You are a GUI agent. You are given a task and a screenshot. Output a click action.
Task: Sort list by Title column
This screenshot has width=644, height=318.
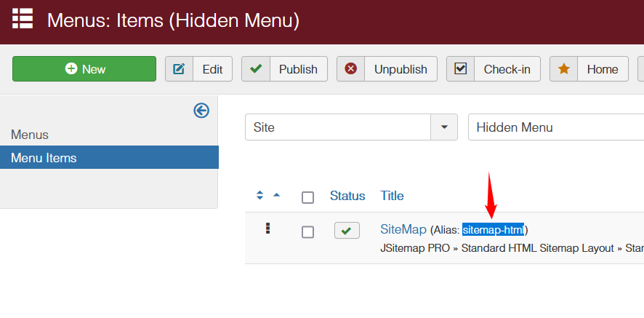point(392,196)
